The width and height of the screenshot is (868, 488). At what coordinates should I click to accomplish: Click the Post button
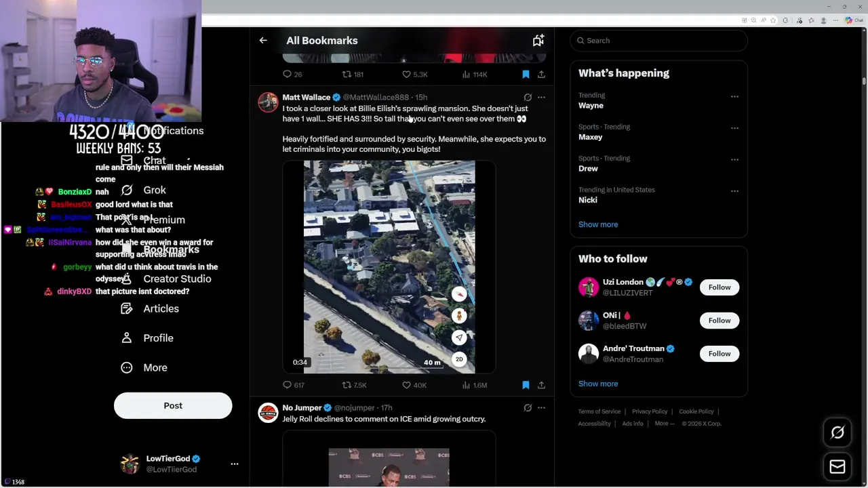(x=173, y=405)
